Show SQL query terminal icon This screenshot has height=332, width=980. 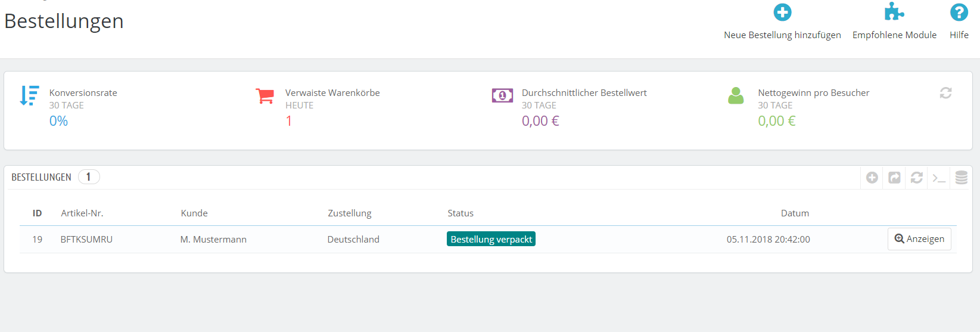939,178
